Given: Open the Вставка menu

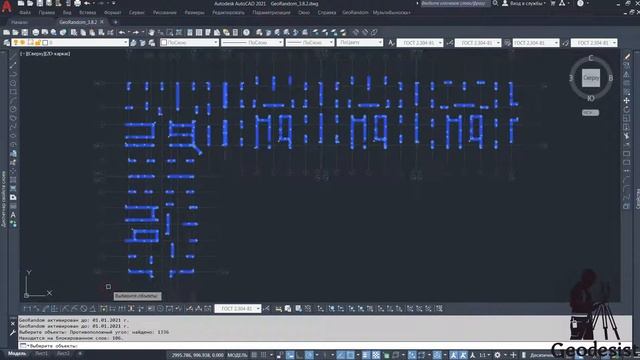Looking at the screenshot, I should [87, 13].
